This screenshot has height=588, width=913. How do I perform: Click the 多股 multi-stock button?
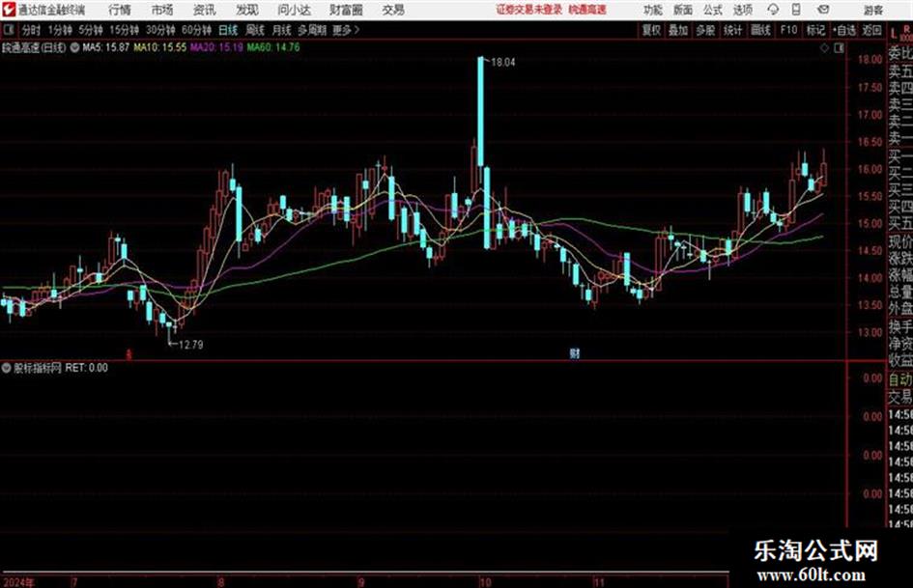point(705,30)
